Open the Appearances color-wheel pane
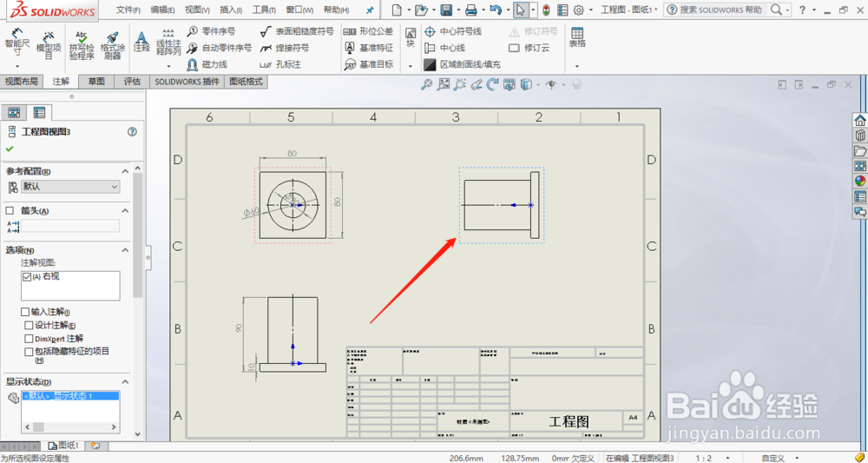The height and width of the screenshot is (463, 868). [859, 181]
